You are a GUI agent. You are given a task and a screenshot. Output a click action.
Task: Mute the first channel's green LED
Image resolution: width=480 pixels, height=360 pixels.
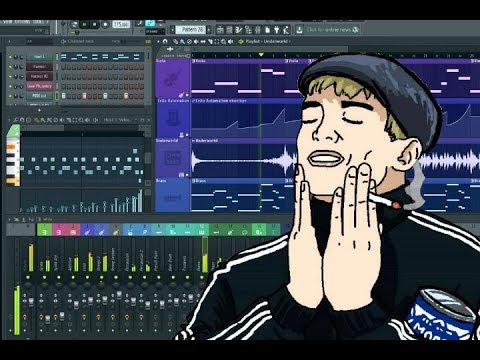[10, 57]
